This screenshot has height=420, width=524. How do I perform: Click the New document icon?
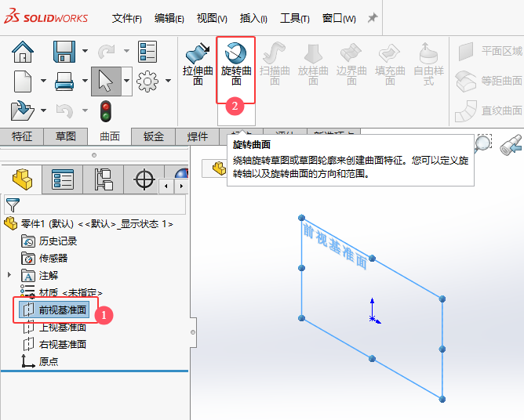pos(23,81)
